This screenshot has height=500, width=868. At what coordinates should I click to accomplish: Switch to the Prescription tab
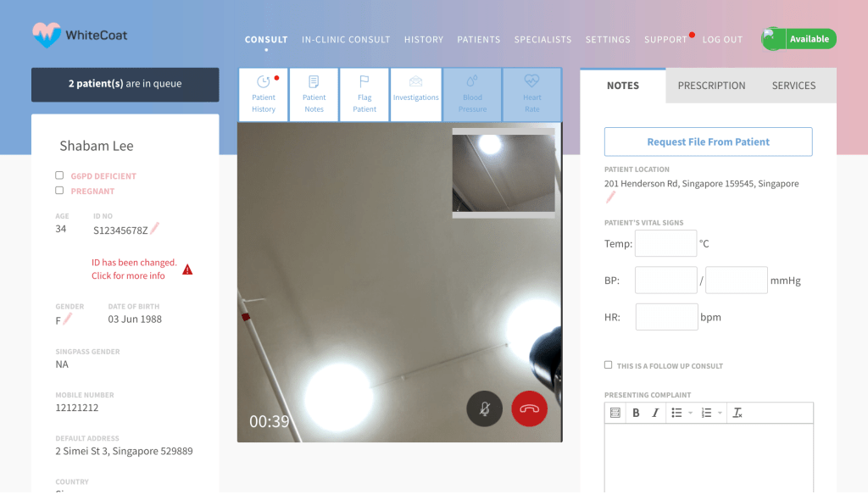coord(711,86)
